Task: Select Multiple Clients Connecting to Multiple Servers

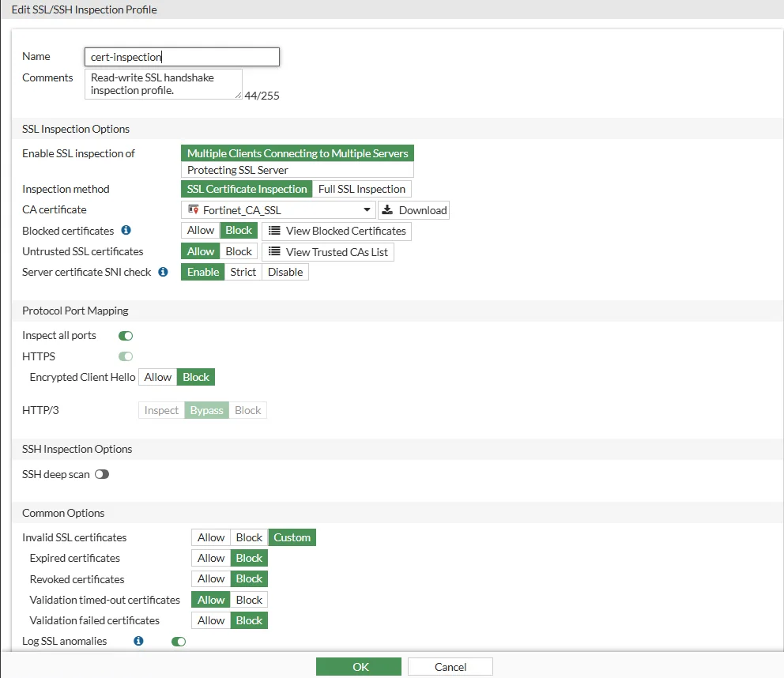Action: [297, 153]
